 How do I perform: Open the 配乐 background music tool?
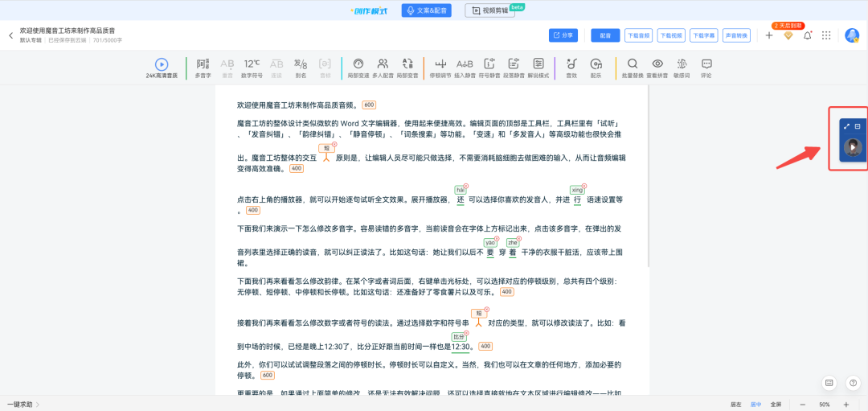596,68
